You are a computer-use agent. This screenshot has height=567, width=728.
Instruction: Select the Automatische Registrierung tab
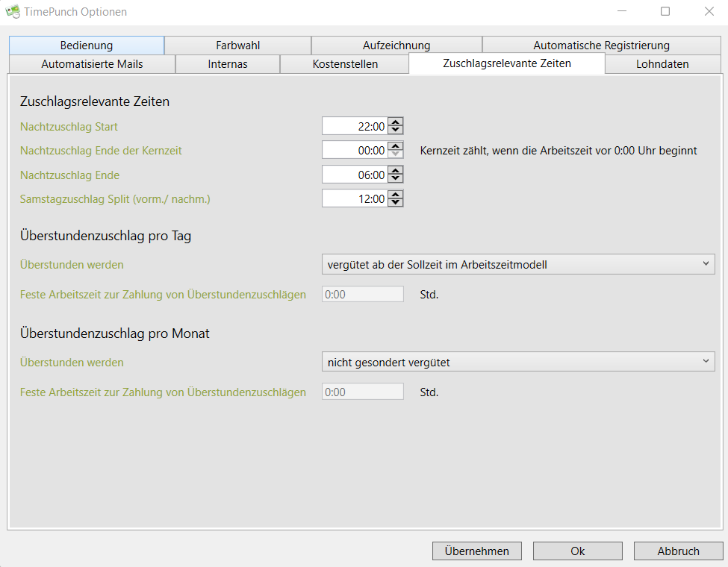tap(601, 46)
